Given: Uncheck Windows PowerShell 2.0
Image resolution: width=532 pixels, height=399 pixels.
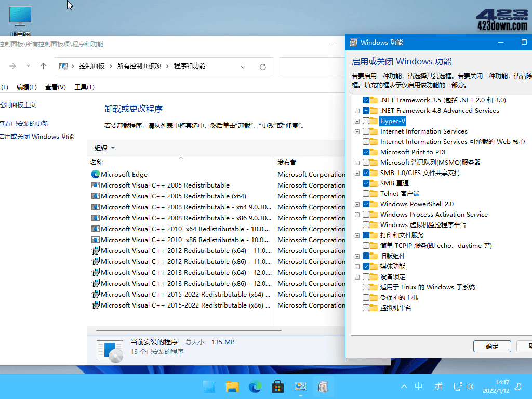Looking at the screenshot, I should (x=366, y=204).
